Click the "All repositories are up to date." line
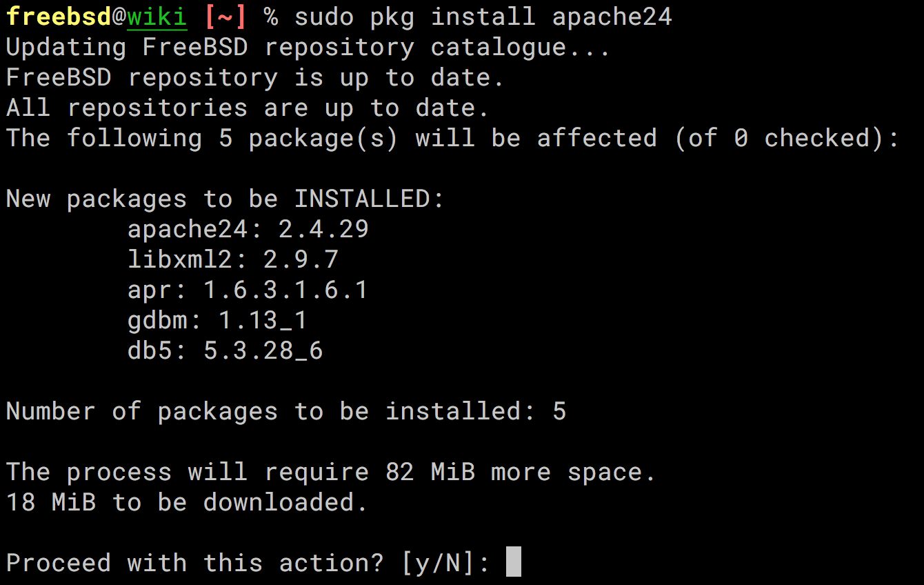Screen dimensions: 924x585 pyautogui.click(x=248, y=108)
